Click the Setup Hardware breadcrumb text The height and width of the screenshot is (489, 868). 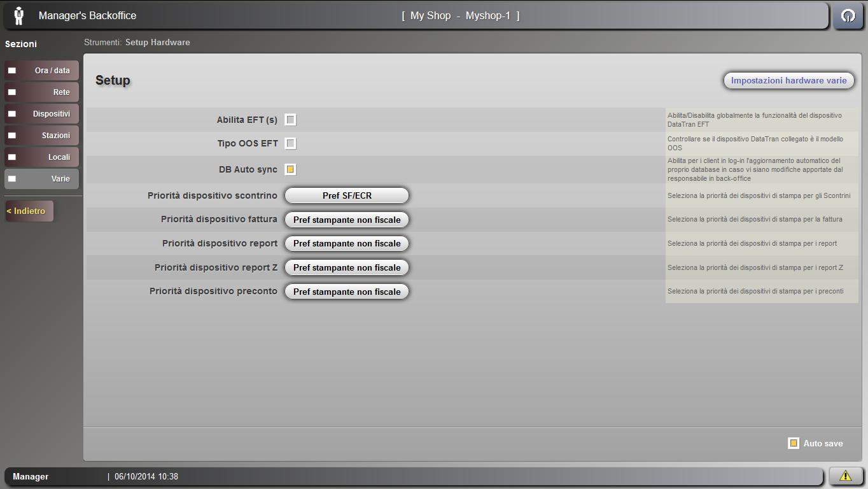pyautogui.click(x=157, y=43)
